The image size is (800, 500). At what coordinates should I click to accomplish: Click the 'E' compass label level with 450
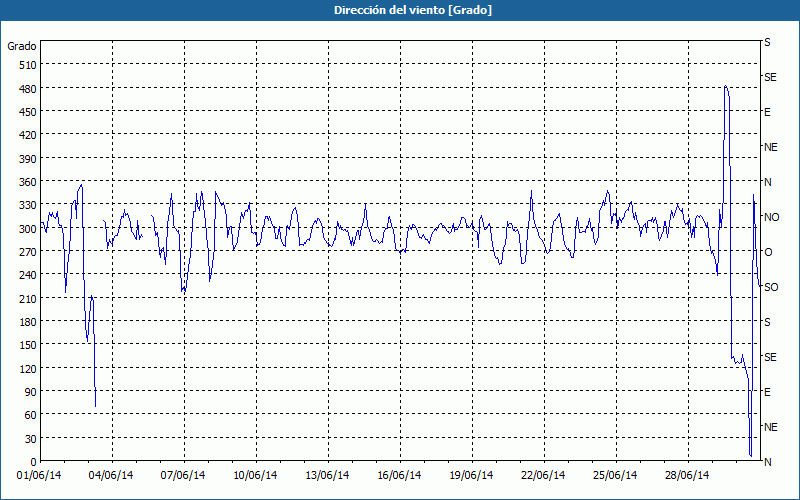[767, 112]
